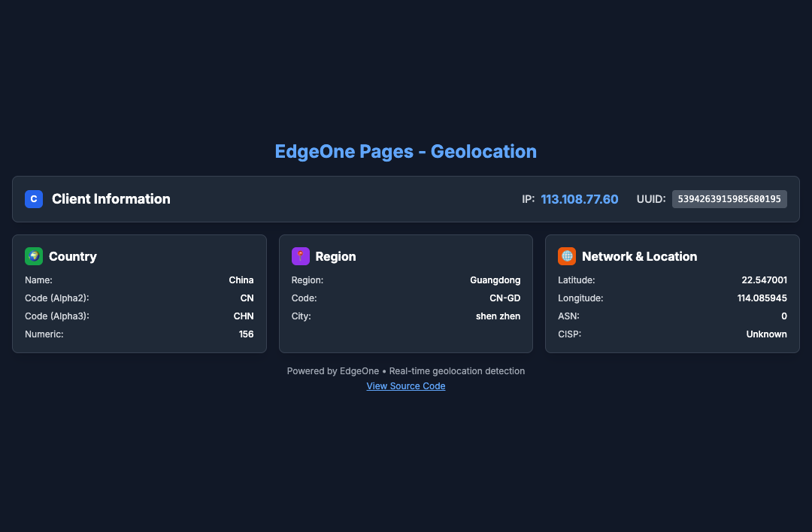Viewport: 812px width, 532px height.
Task: Click the Latitude: label
Action: (x=577, y=280)
